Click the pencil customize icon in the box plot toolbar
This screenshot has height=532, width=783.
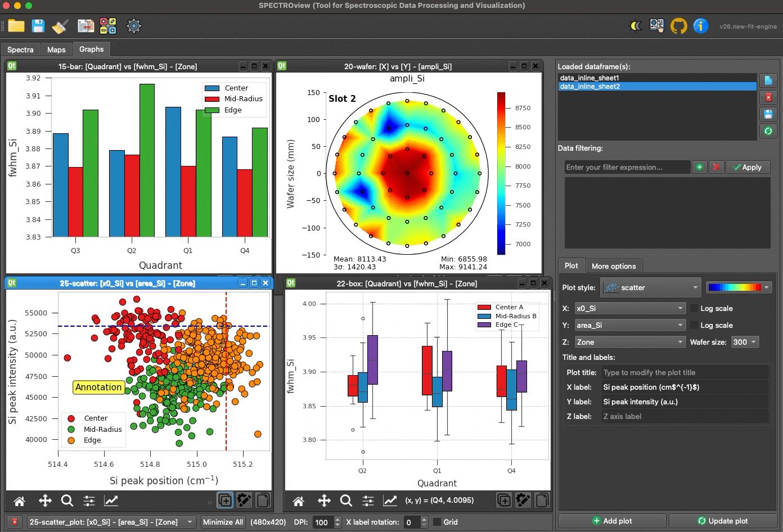click(x=523, y=500)
